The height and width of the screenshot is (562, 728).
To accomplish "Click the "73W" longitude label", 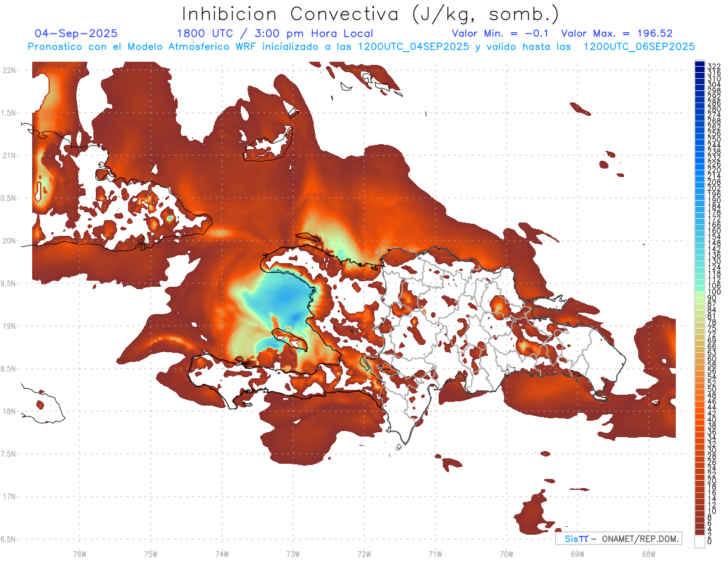I will tap(293, 554).
